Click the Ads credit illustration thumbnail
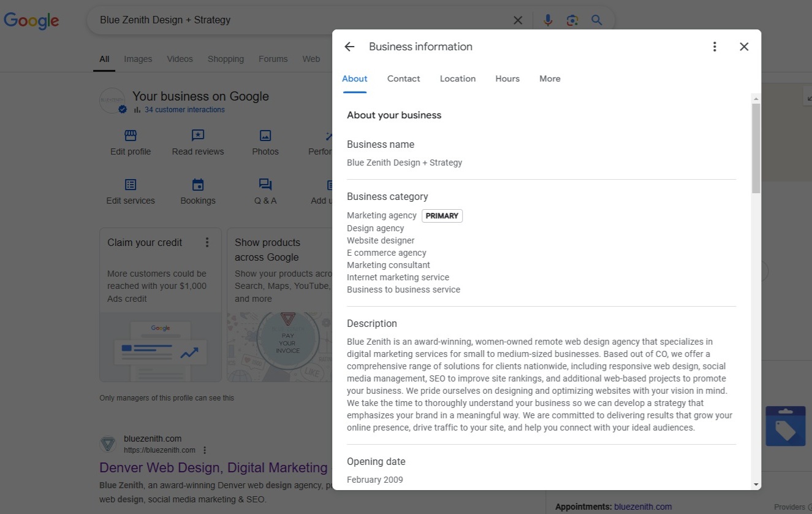 tap(161, 347)
